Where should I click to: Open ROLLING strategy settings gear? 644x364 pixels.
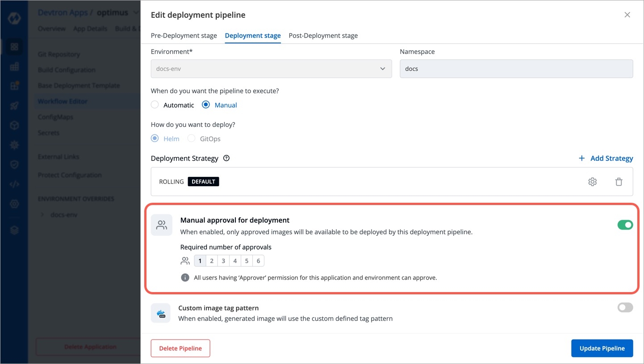[592, 182]
